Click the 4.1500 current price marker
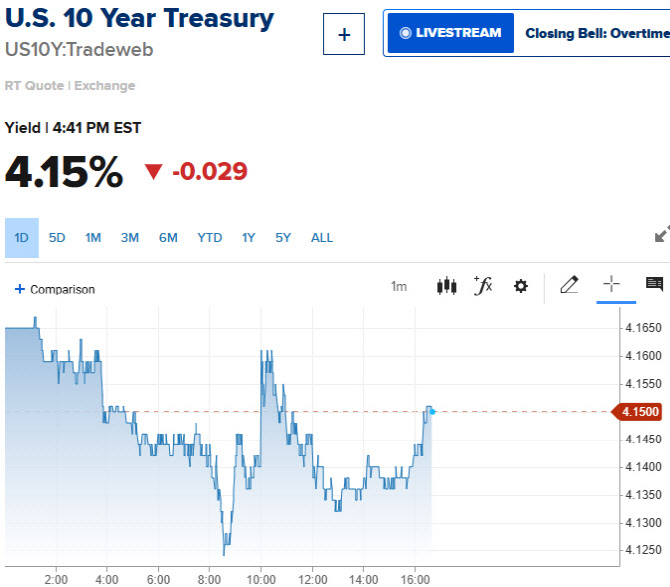 638,412
